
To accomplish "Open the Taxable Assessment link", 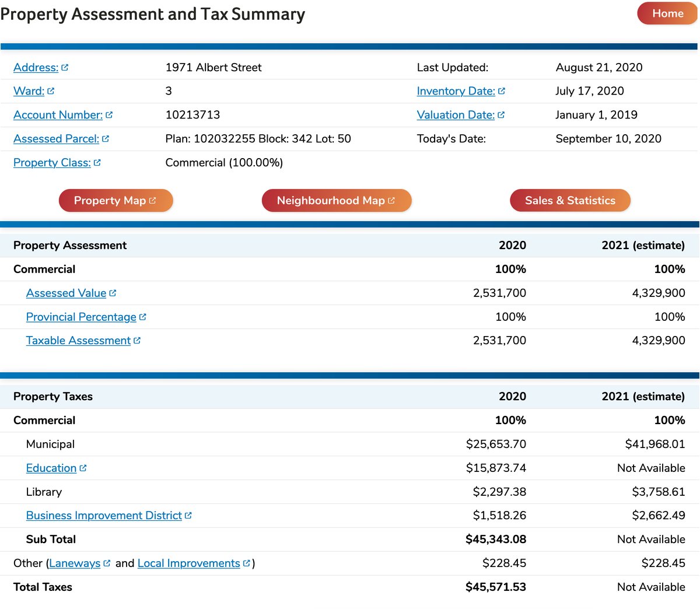I will (x=78, y=340).
